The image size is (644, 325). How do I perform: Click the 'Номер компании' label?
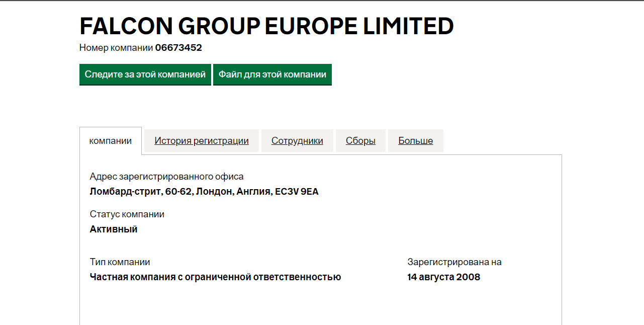(x=116, y=48)
